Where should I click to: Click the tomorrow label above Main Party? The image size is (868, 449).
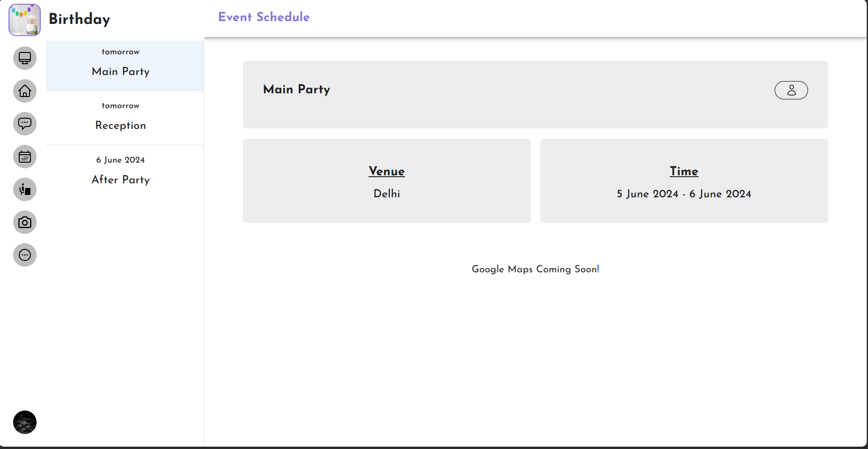[x=120, y=52]
